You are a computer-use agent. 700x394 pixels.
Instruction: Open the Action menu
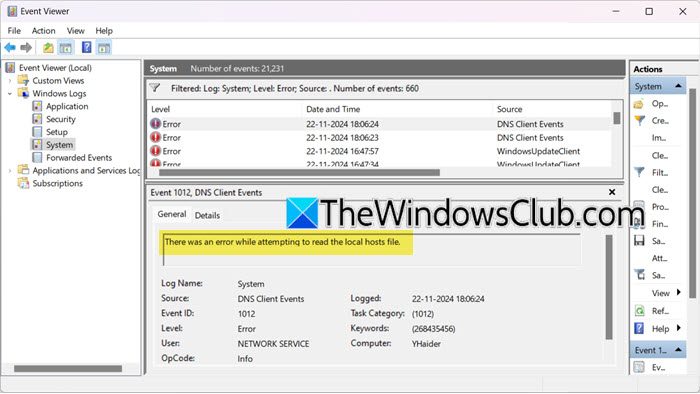[x=43, y=31]
